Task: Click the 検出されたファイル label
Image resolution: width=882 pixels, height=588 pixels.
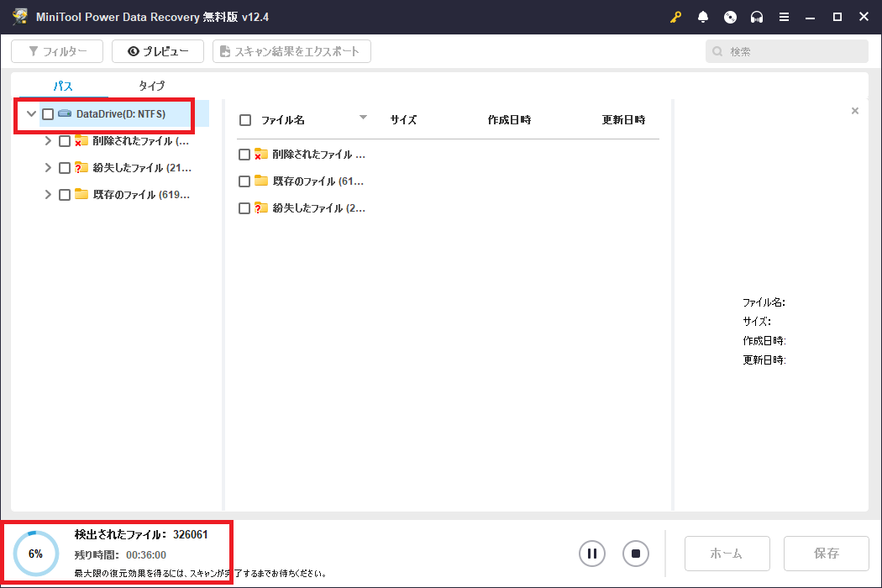Action: point(120,534)
